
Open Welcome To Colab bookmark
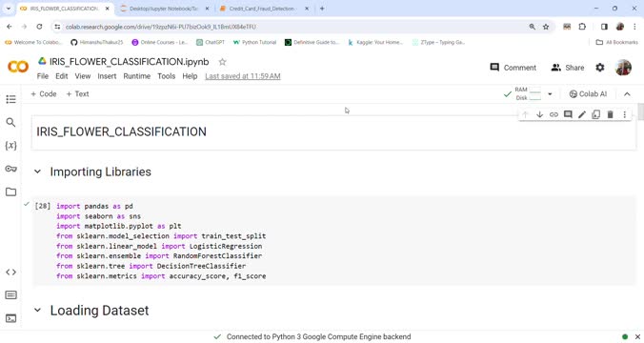coord(33,42)
